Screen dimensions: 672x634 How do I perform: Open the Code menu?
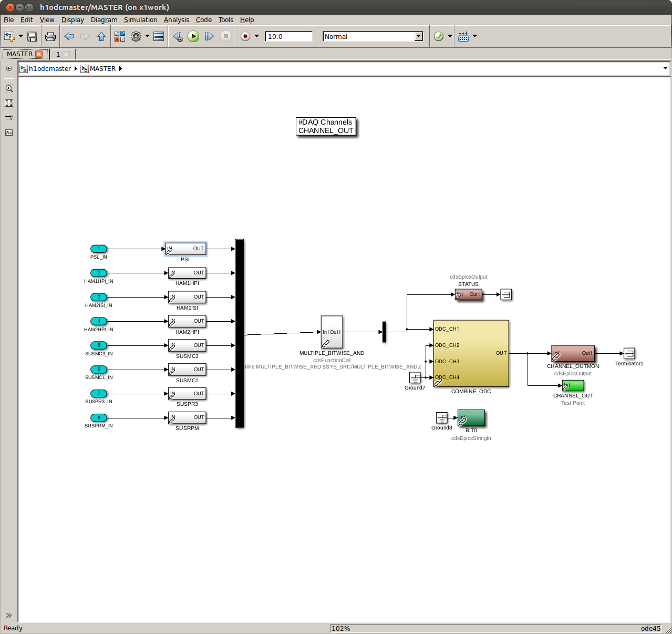(x=204, y=20)
